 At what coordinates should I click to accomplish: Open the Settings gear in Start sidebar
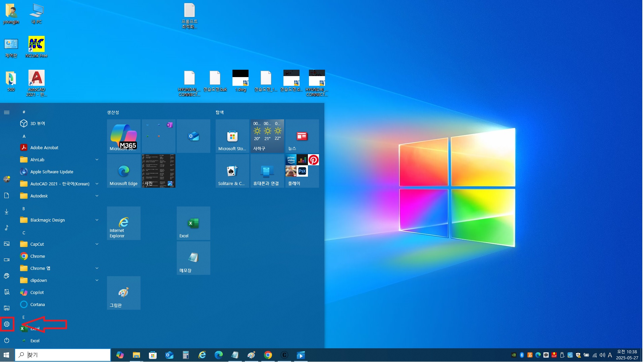click(x=7, y=324)
